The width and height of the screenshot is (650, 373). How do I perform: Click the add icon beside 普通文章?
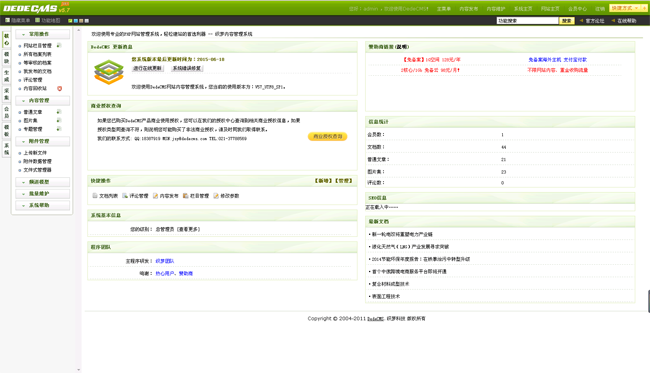point(59,112)
